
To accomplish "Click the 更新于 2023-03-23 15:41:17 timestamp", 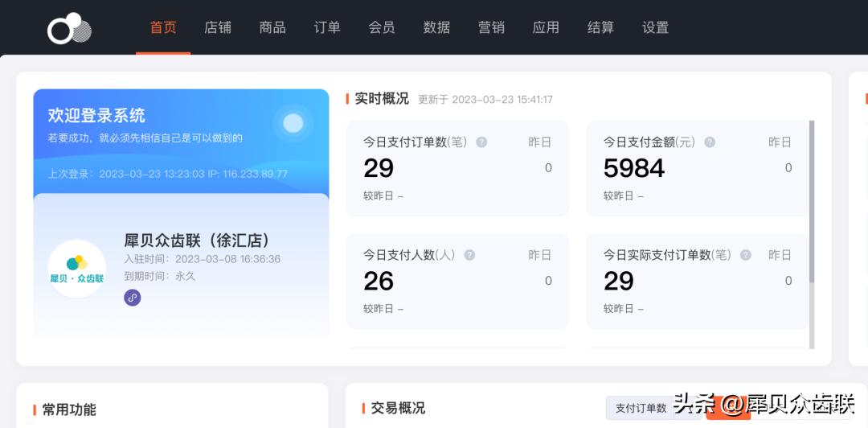I will coord(485,100).
